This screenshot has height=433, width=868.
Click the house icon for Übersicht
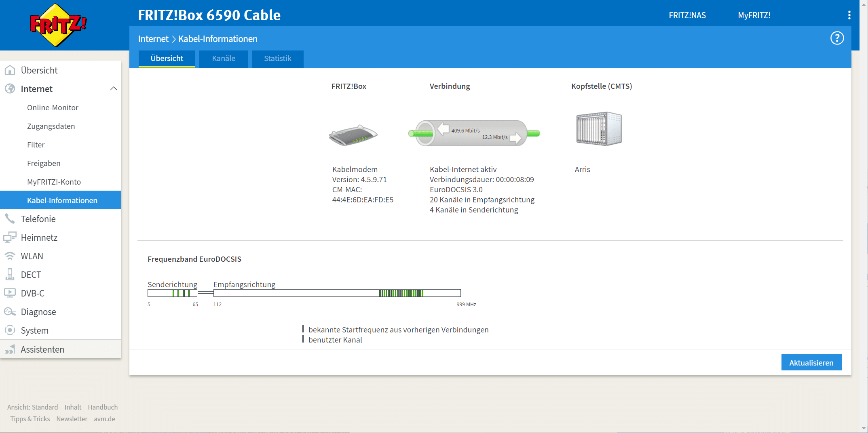click(10, 70)
